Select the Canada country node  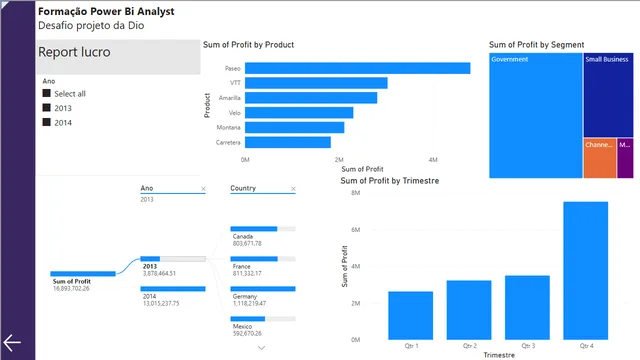[263, 229]
